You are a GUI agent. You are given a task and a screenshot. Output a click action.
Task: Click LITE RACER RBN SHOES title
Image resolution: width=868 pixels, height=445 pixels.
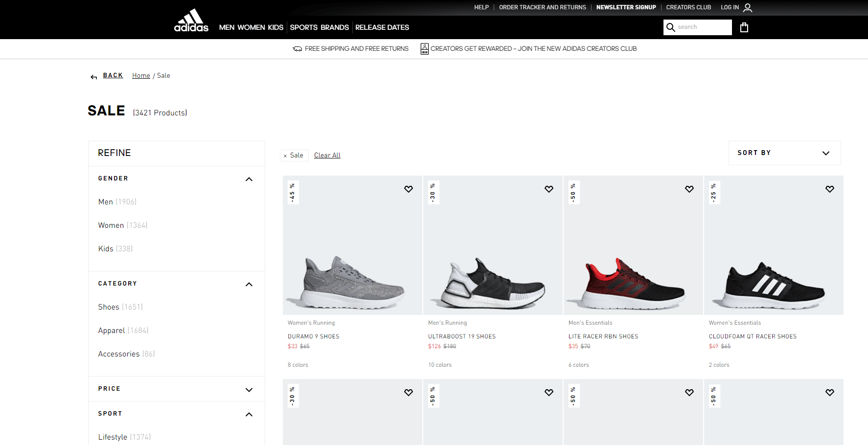tap(603, 336)
